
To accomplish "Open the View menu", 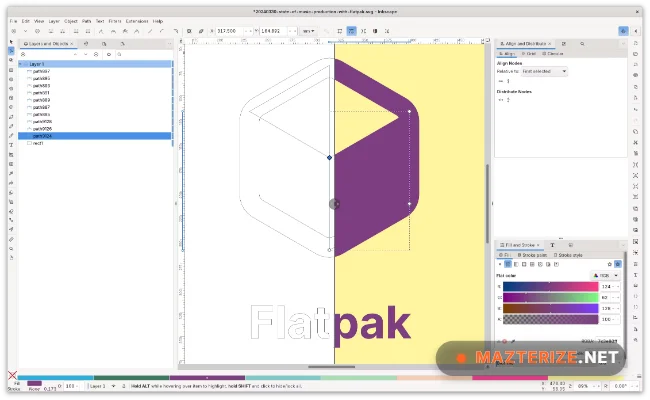I will (39, 21).
